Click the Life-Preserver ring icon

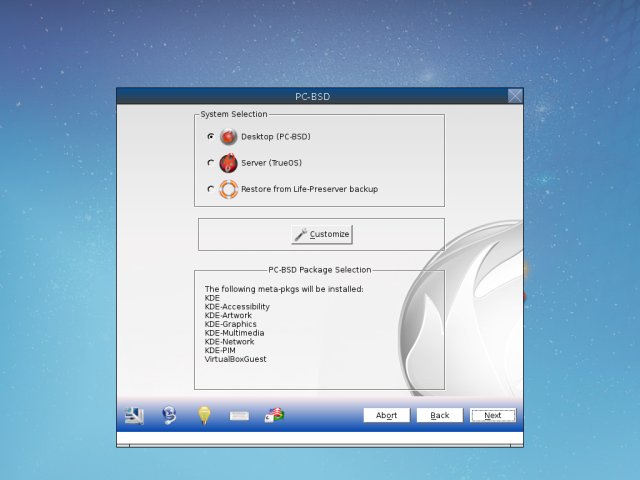tap(228, 189)
